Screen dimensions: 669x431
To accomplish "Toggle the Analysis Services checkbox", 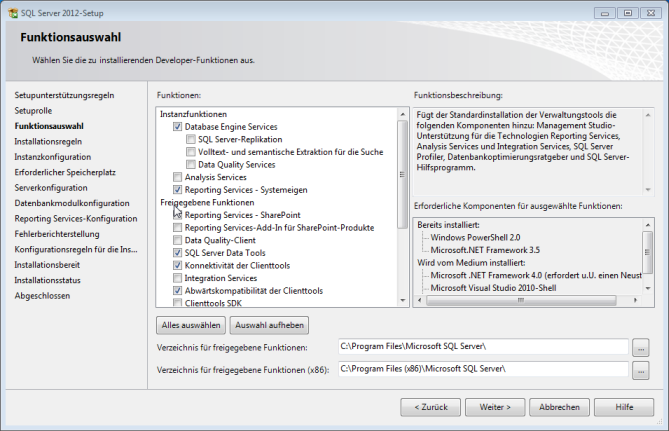I will point(178,177).
